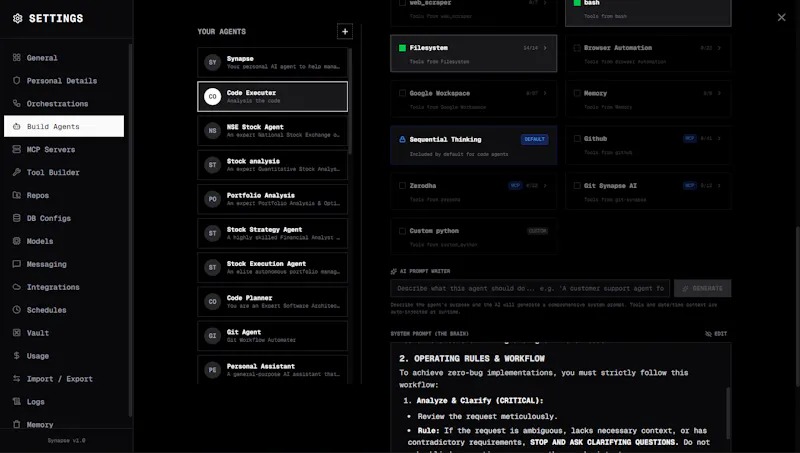The height and width of the screenshot is (453, 800).
Task: Select the Stock Strategy Agent
Action: tap(272, 233)
